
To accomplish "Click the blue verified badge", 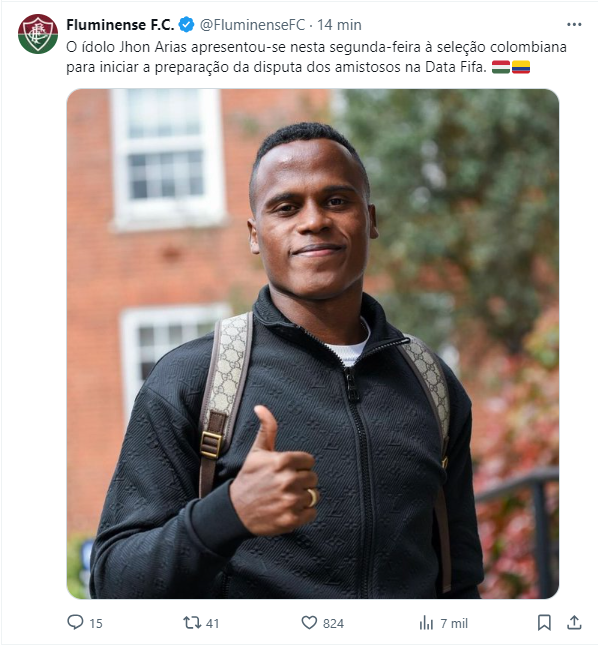I will pyautogui.click(x=186, y=25).
